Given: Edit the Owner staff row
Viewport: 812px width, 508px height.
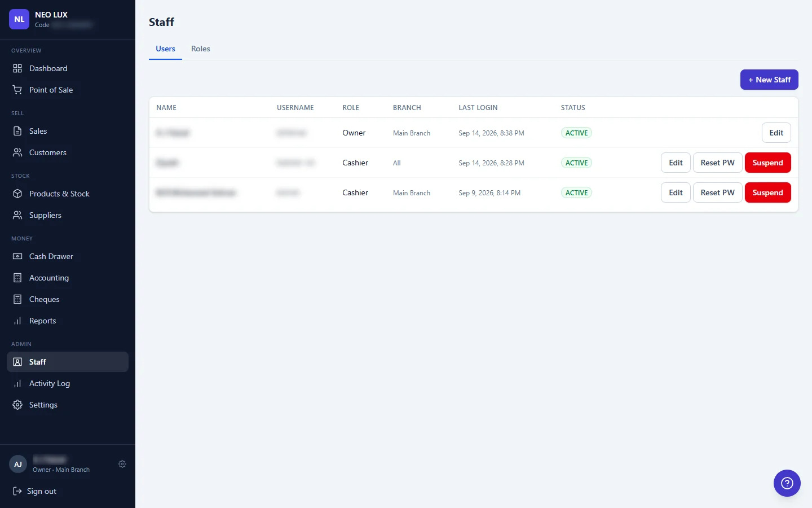Looking at the screenshot, I should click(x=776, y=133).
